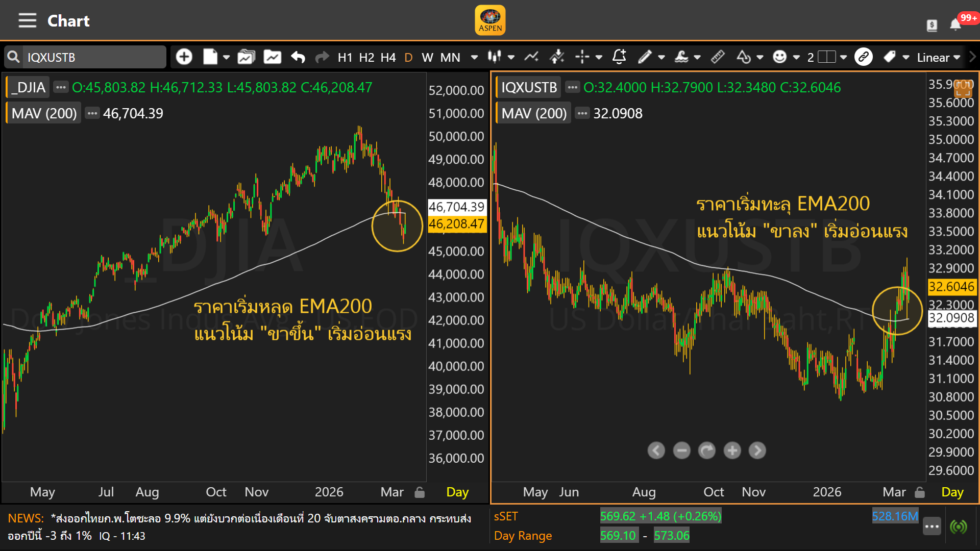Open the add alert bell icon
980x551 pixels.
pyautogui.click(x=619, y=57)
